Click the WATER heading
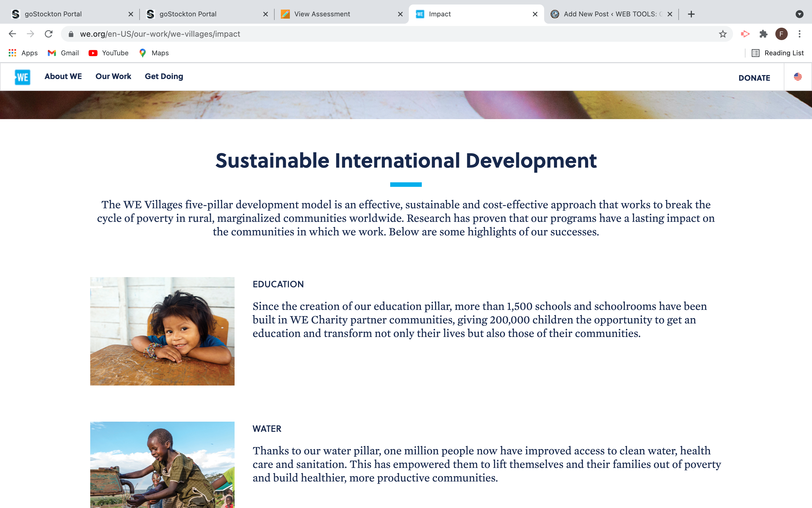 click(x=267, y=429)
